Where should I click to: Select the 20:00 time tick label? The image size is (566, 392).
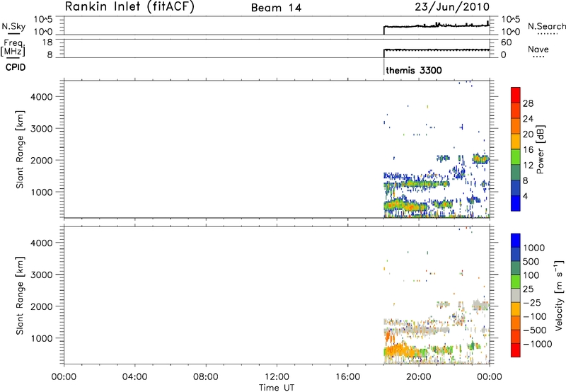(x=418, y=377)
